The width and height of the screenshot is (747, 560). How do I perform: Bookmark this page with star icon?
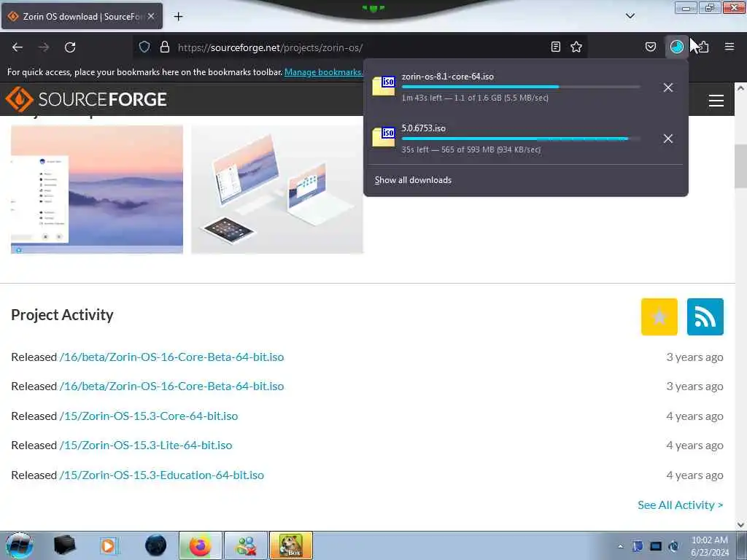coord(576,47)
